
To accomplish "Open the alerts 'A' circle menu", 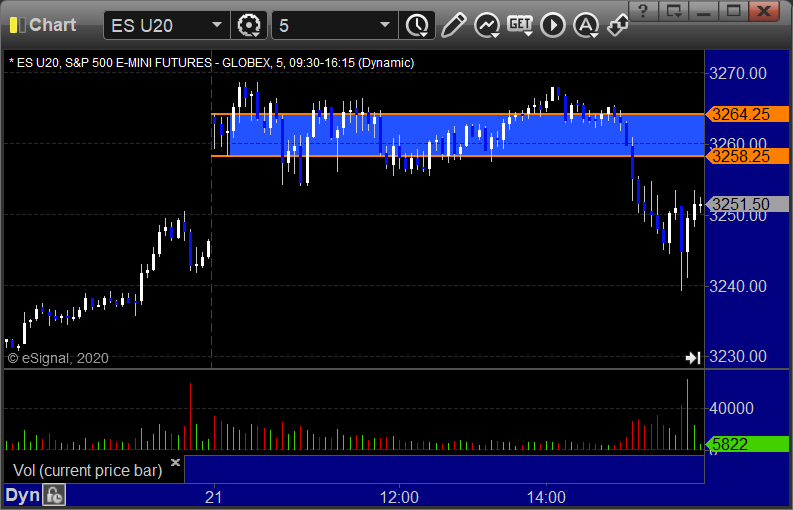I will pyautogui.click(x=586, y=25).
